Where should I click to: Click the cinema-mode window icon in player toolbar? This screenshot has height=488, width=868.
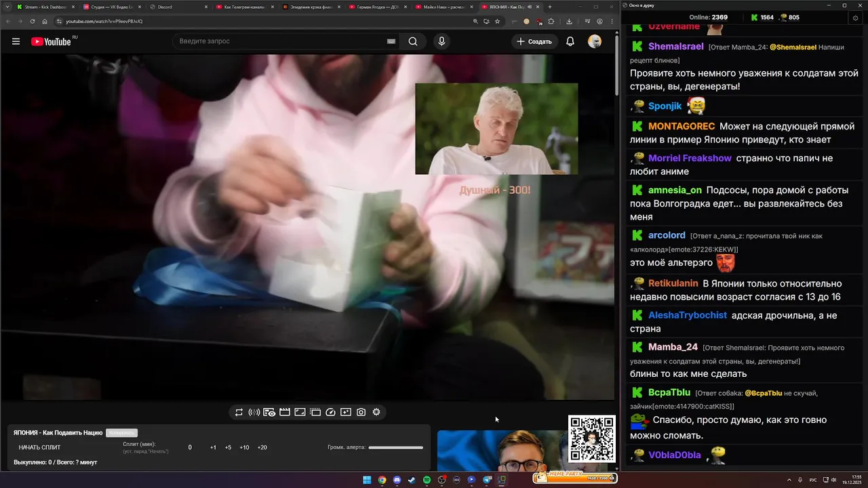pyautogui.click(x=315, y=412)
